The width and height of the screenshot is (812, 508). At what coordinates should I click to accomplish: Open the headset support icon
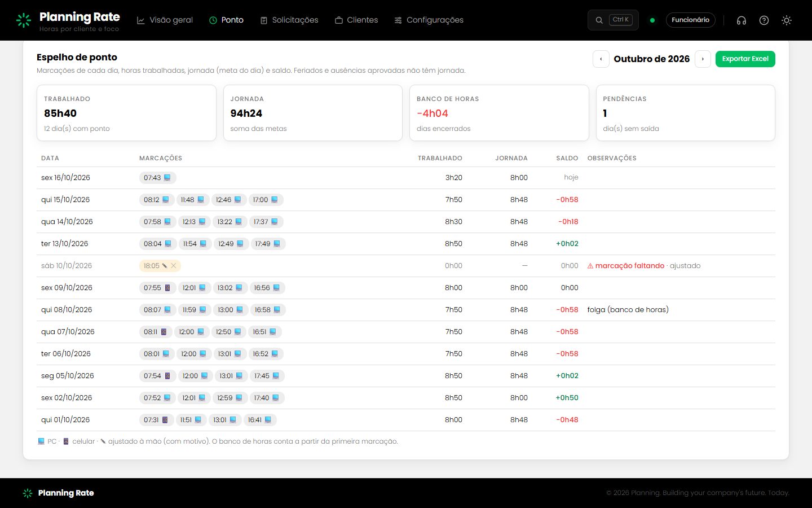tap(742, 20)
